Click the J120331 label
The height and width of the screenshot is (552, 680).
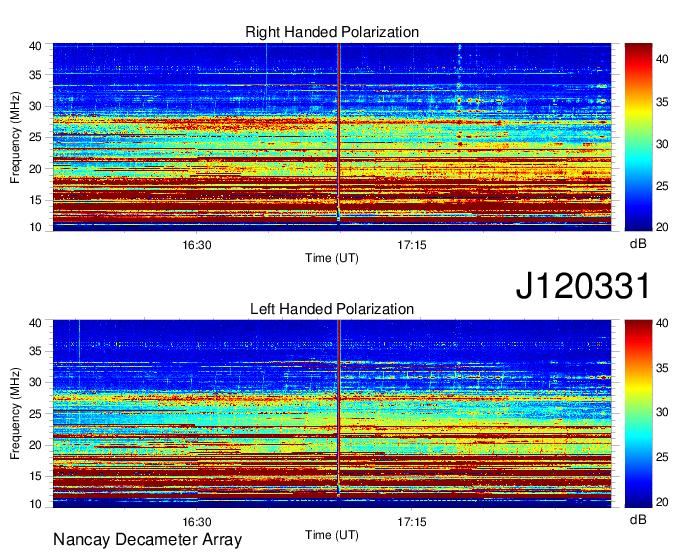pyautogui.click(x=583, y=285)
